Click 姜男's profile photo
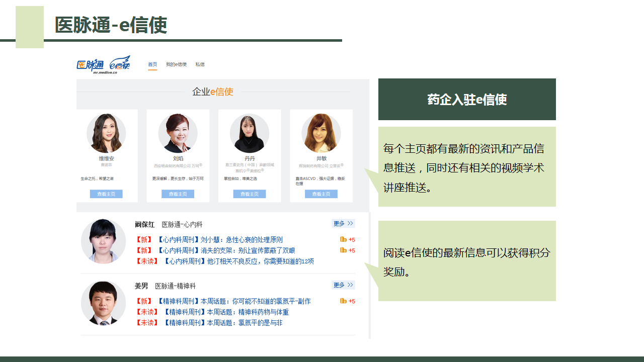This screenshot has height=362, width=644. click(103, 303)
